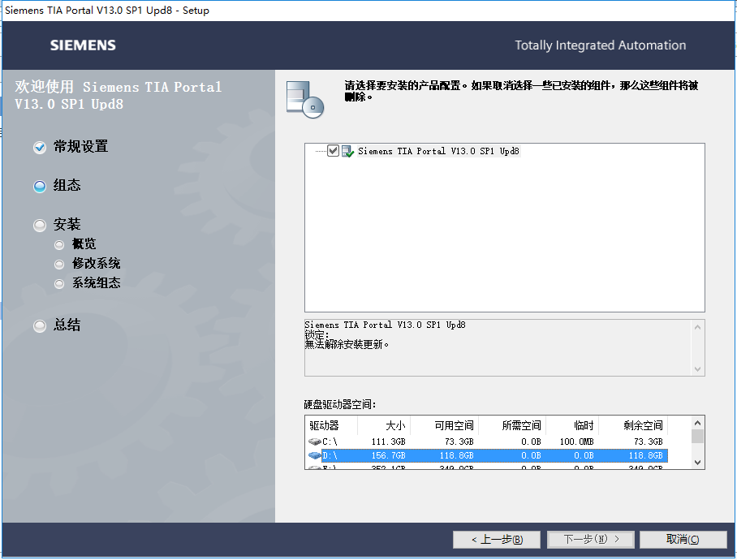Click the 111.3GB size cell for C:\
The height and width of the screenshot is (560, 737).
tap(388, 442)
